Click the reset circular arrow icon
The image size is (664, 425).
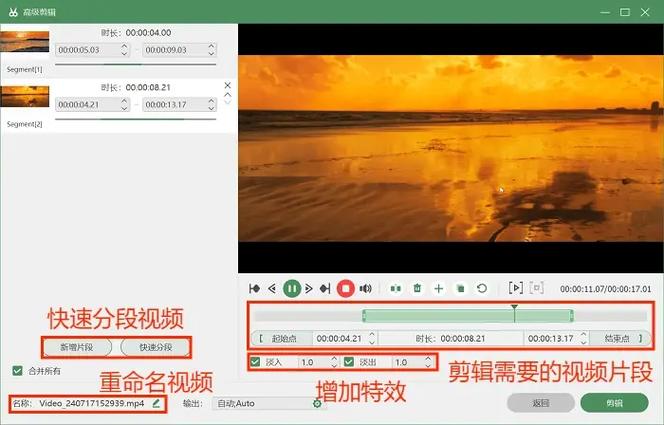[482, 288]
